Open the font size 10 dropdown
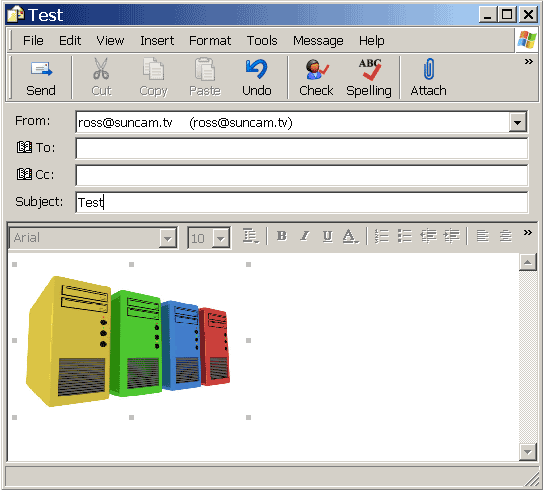543x490 pixels. [221, 238]
